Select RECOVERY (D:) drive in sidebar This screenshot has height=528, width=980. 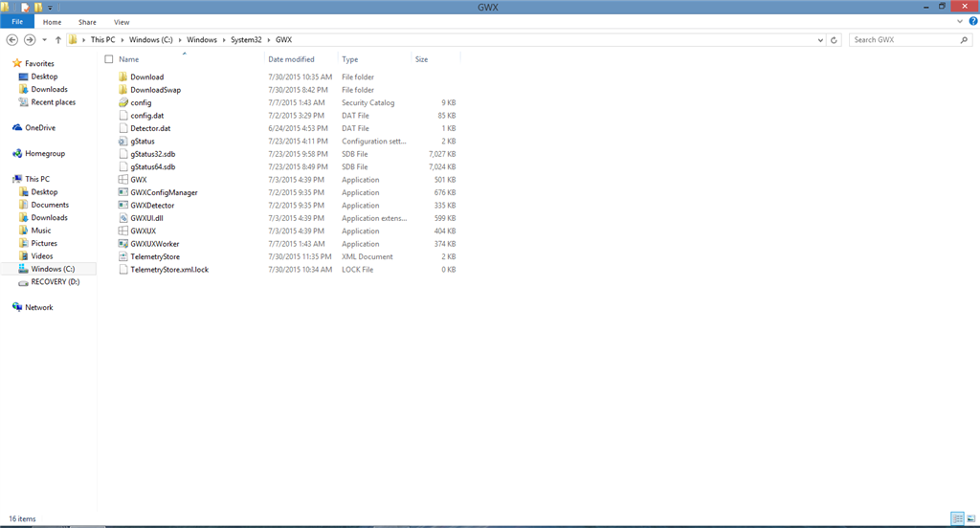tap(55, 282)
